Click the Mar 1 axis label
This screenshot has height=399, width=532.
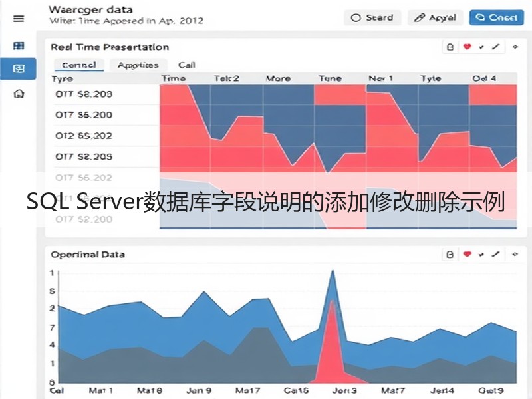pyautogui.click(x=101, y=390)
